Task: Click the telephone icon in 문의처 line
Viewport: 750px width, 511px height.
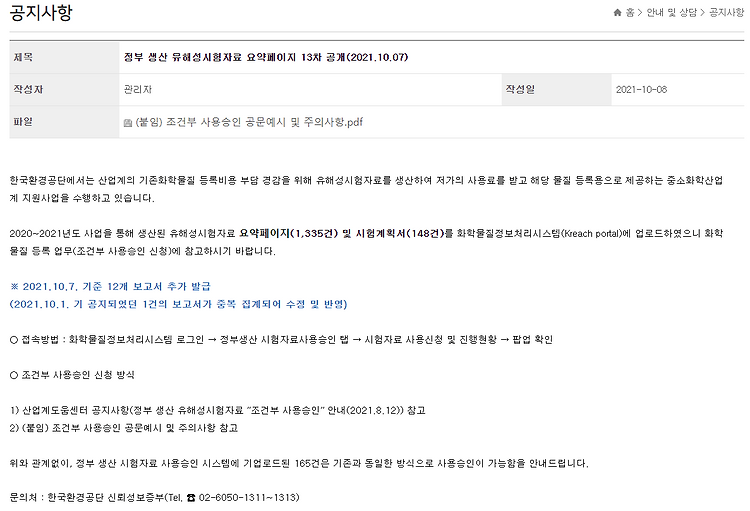Action: (x=191, y=498)
